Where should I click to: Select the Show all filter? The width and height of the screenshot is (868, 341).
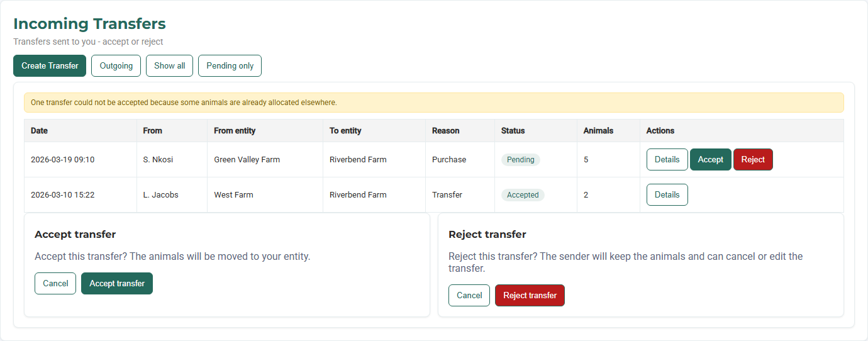[169, 65]
